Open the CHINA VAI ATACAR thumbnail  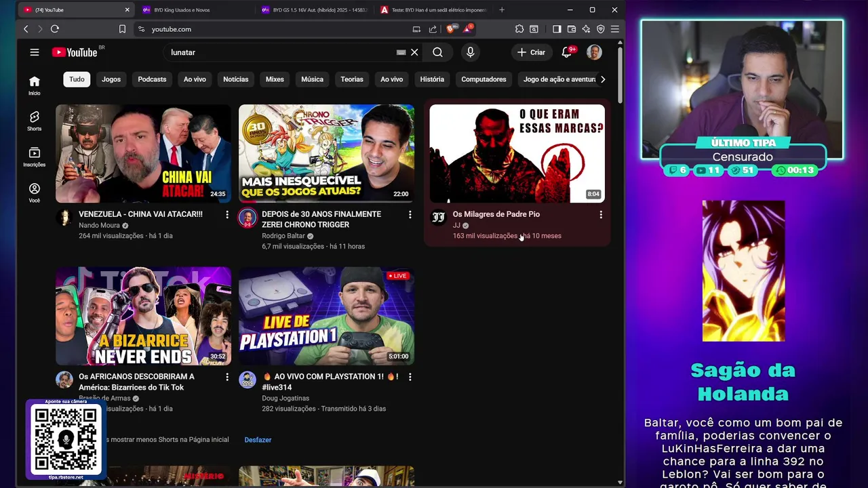click(x=143, y=153)
